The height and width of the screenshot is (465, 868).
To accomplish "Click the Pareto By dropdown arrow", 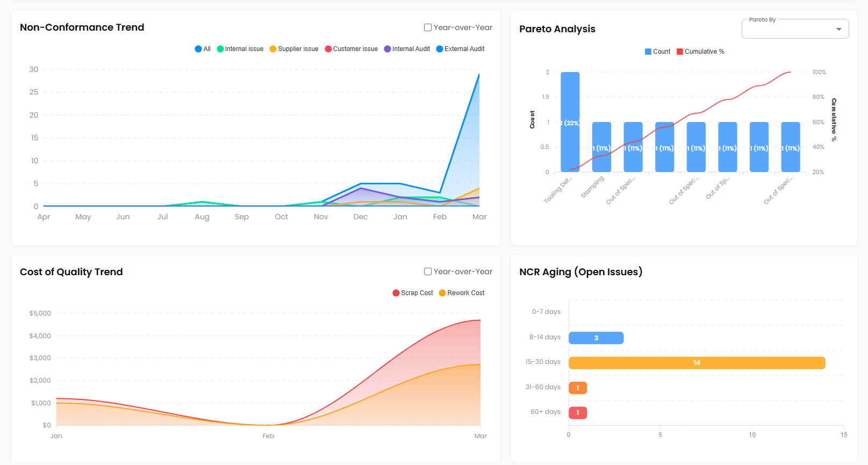I will [x=838, y=30].
